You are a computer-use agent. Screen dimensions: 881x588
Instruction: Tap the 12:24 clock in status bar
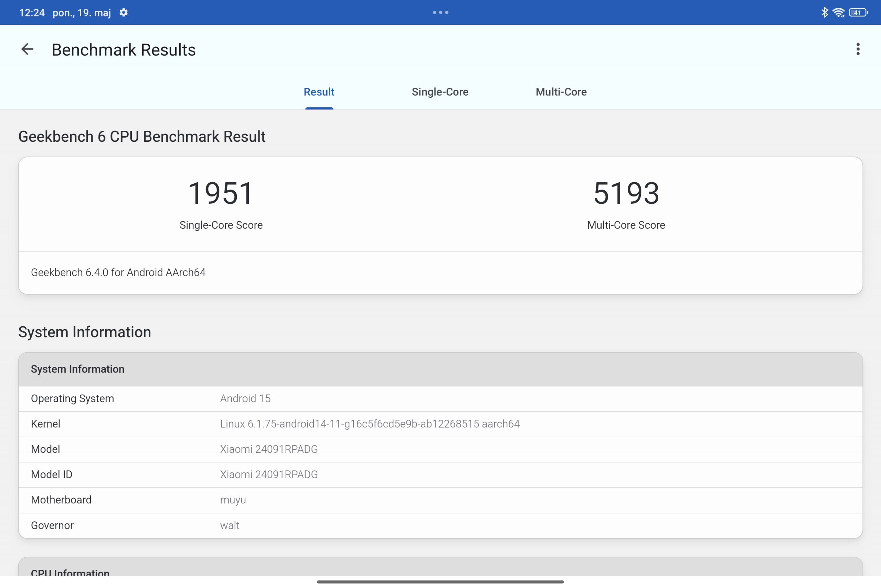coord(32,13)
